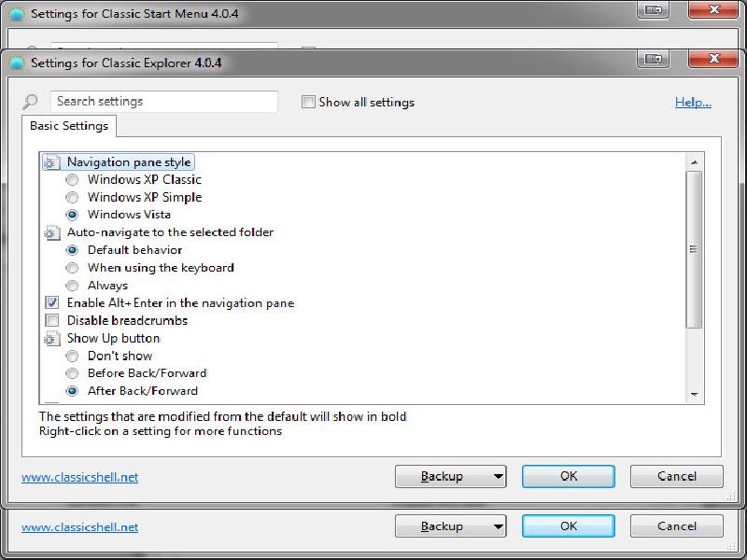The width and height of the screenshot is (747, 560).
Task: Click the Show Up button setting icon
Action: (x=52, y=339)
